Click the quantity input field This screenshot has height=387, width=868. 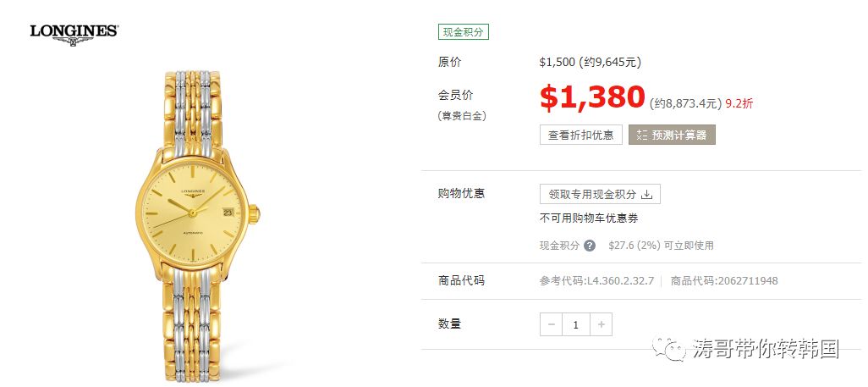point(576,324)
